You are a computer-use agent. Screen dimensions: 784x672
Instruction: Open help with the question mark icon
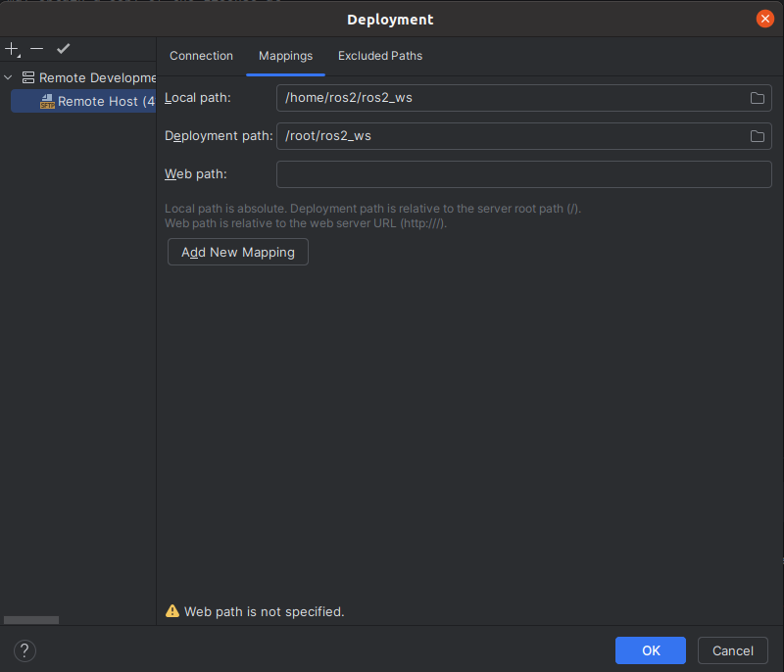coord(24,650)
